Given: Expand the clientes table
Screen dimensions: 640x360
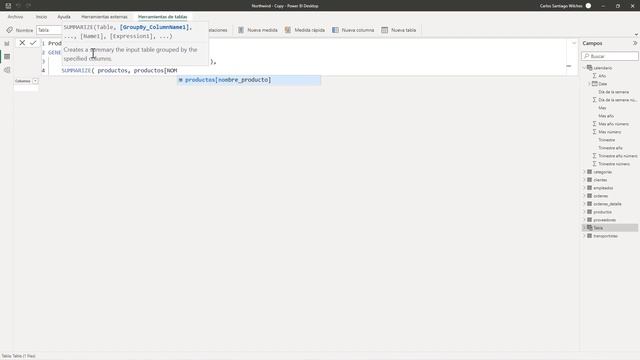Looking at the screenshot, I should pyautogui.click(x=584, y=180).
